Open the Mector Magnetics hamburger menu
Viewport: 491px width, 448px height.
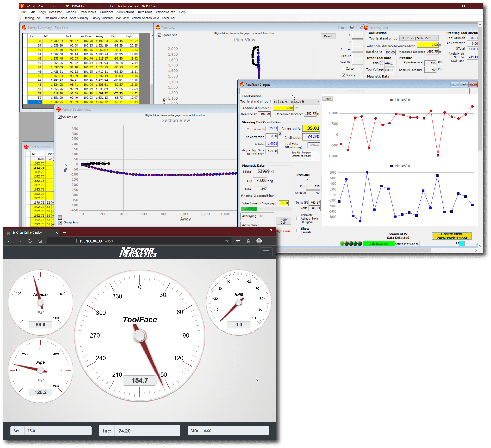(x=266, y=252)
